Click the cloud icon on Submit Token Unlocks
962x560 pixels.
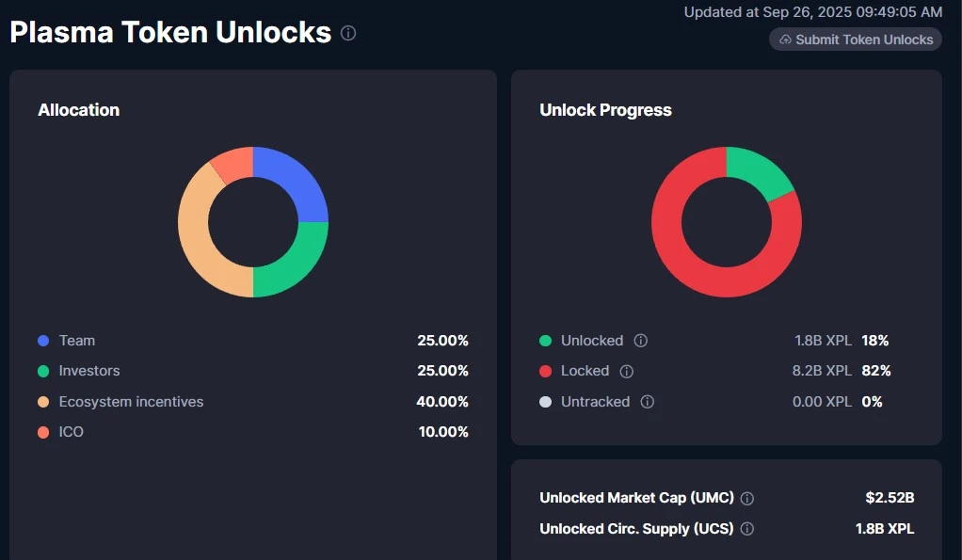(783, 40)
